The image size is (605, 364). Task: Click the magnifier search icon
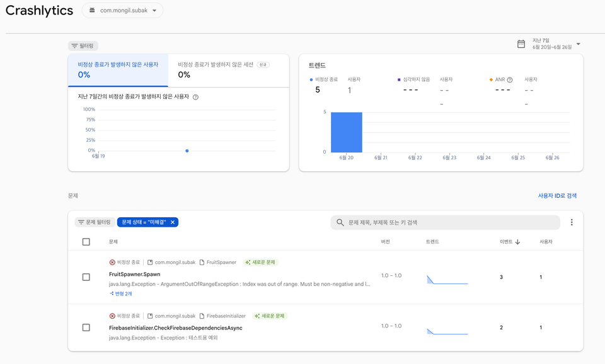340,222
